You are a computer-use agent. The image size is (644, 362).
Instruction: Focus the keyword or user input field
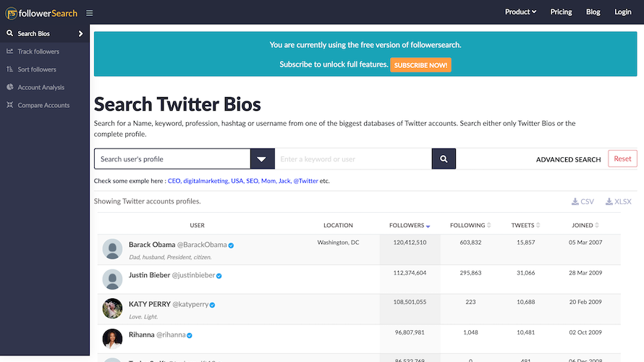tap(353, 159)
